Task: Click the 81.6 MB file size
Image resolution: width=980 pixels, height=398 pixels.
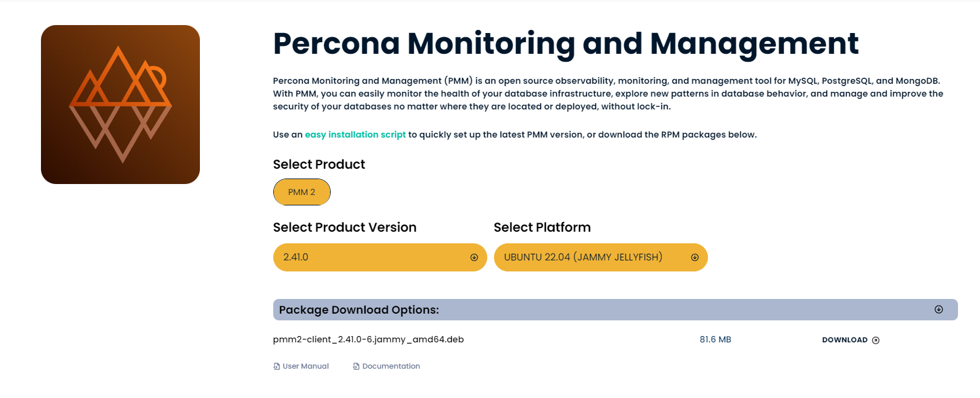Action: (715, 339)
